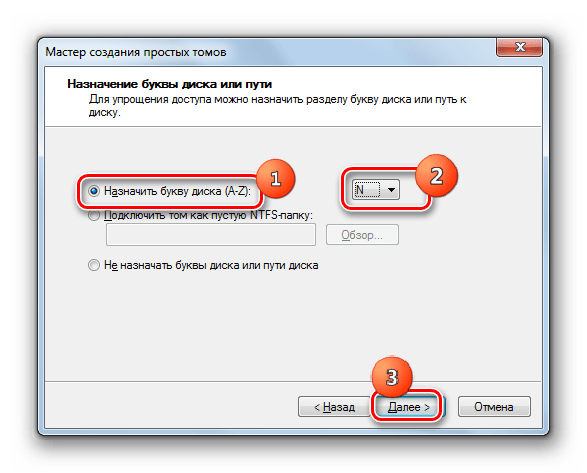Click the orange step marker numbered 1

[x=276, y=179]
